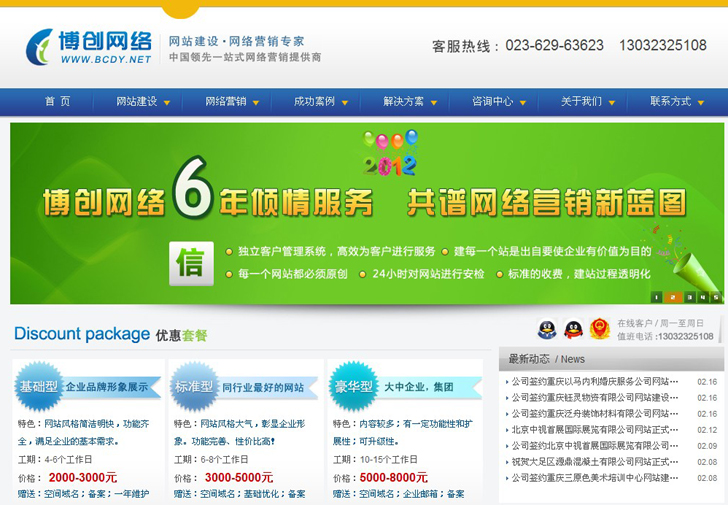This screenshot has width=728, height=505.
Task: Select the 豪华型 package starburst badge
Action: point(353,387)
